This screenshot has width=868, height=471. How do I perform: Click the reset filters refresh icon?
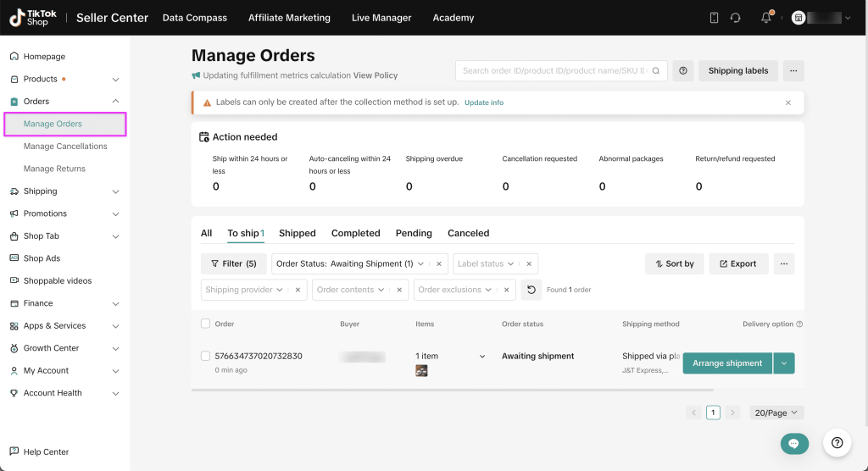point(531,290)
